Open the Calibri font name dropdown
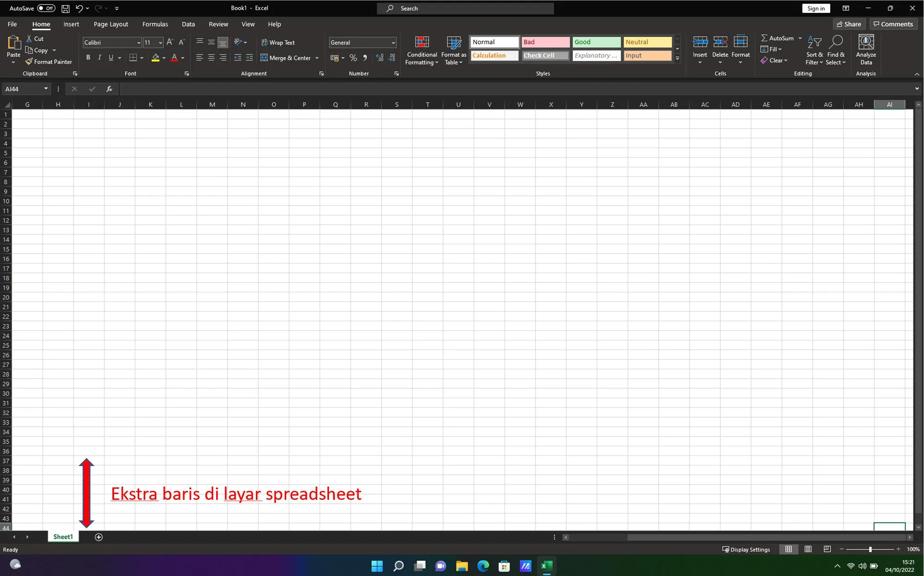The image size is (924, 576). [138, 42]
